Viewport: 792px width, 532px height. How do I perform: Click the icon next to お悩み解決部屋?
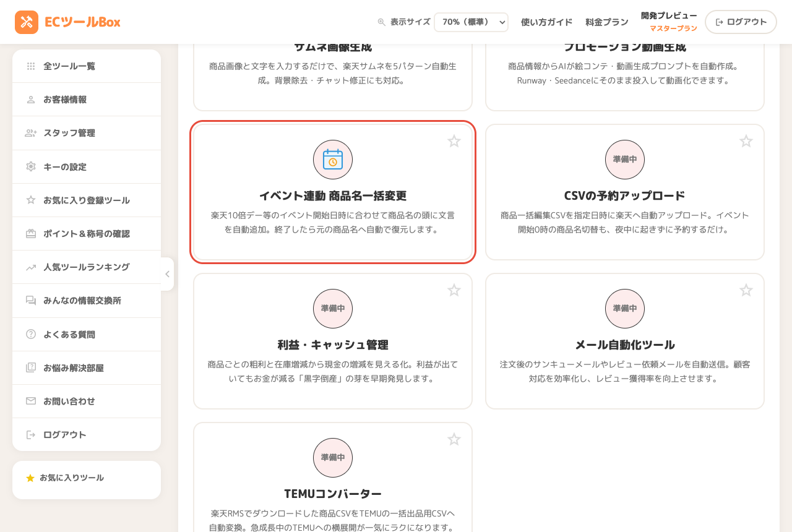coord(31,367)
